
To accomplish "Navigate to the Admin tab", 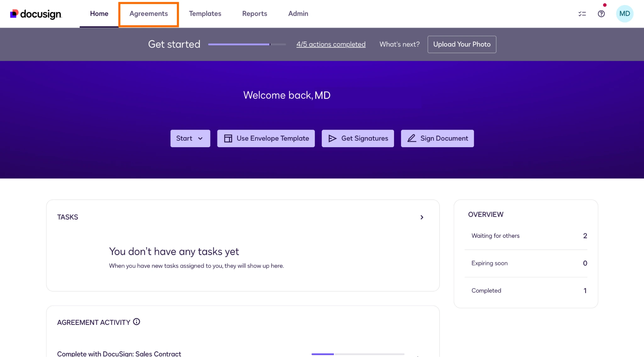I will tap(298, 14).
